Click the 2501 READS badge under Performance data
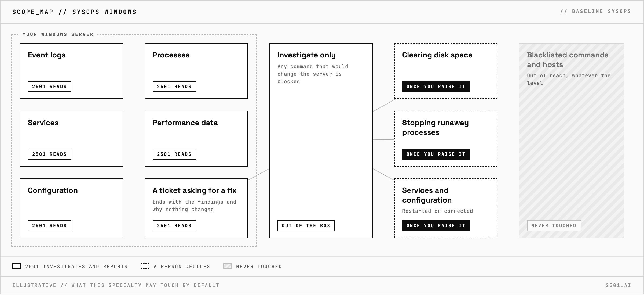This screenshot has height=295, width=644. (x=174, y=154)
